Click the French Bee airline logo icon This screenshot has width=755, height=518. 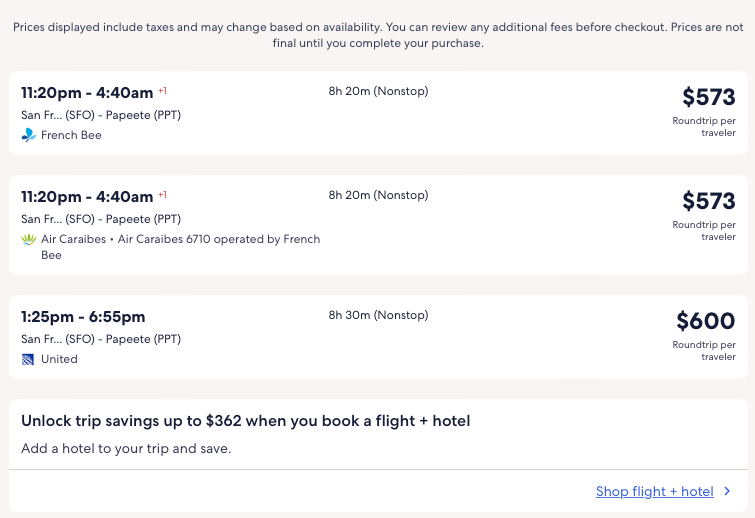click(28, 135)
